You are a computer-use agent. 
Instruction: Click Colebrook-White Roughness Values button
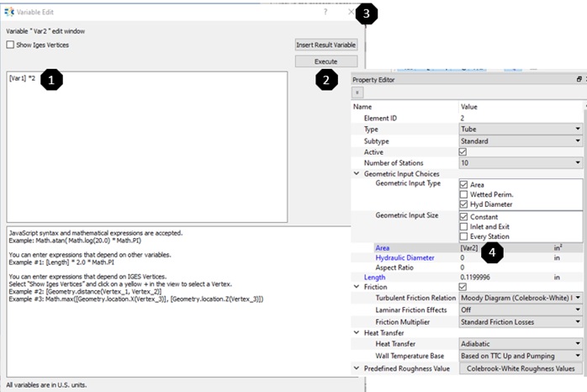pos(521,368)
